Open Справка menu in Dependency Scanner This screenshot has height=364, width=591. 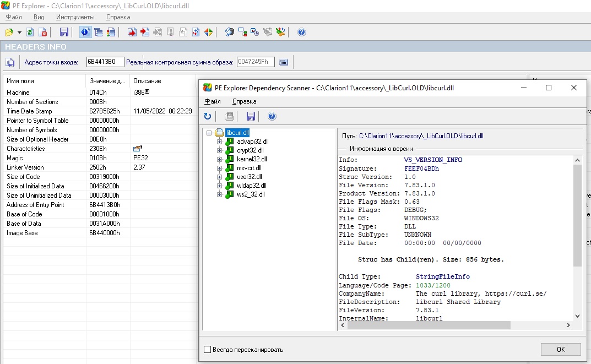pyautogui.click(x=244, y=101)
